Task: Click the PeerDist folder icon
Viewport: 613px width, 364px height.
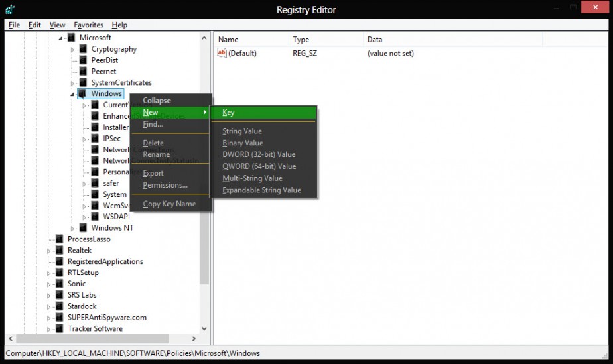Action: pos(83,60)
